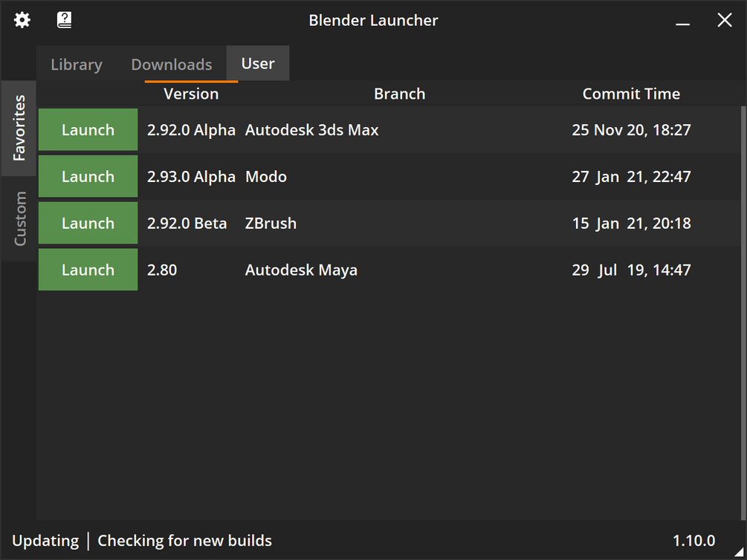The width and height of the screenshot is (747, 560).
Task: Select the Autodesk 3ds Max branch row
Action: 312,130
